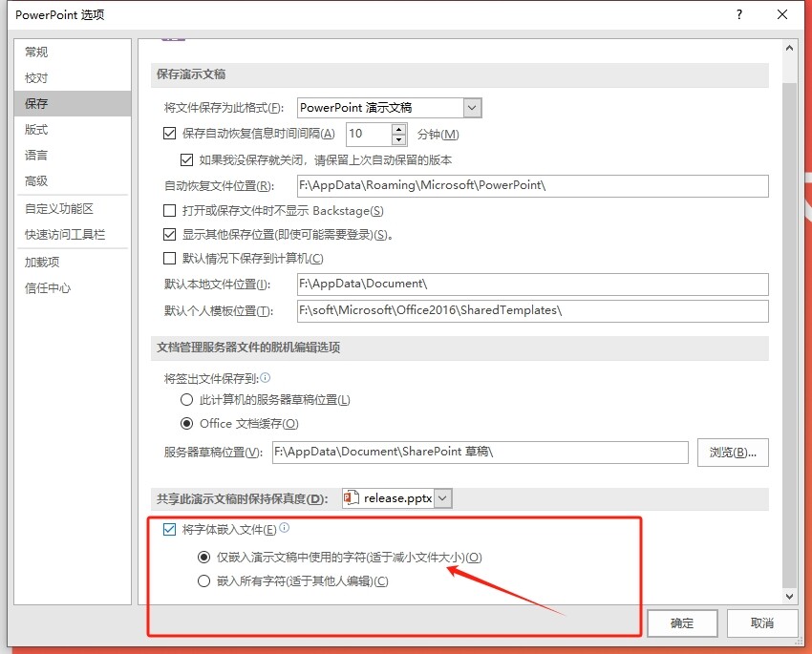
Task: Click the 确定 button
Action: tap(682, 622)
